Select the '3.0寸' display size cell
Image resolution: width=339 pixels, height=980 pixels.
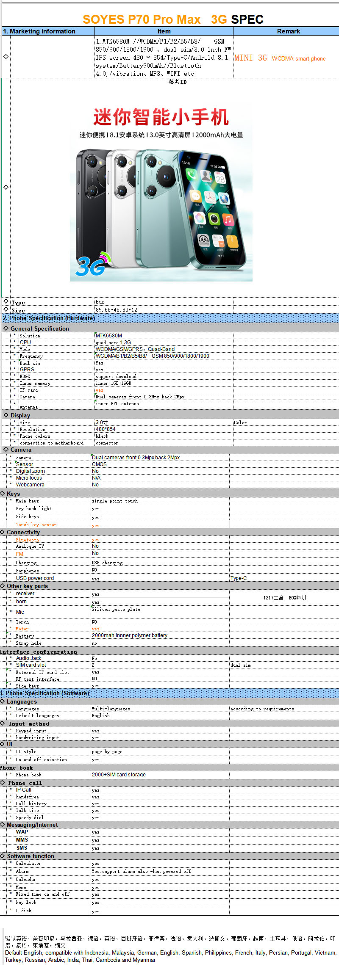[164, 422]
